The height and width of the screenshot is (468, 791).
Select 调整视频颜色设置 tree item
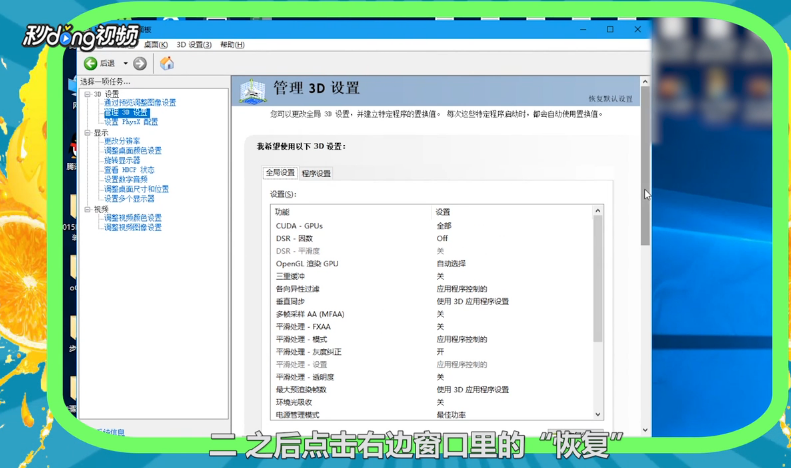133,218
